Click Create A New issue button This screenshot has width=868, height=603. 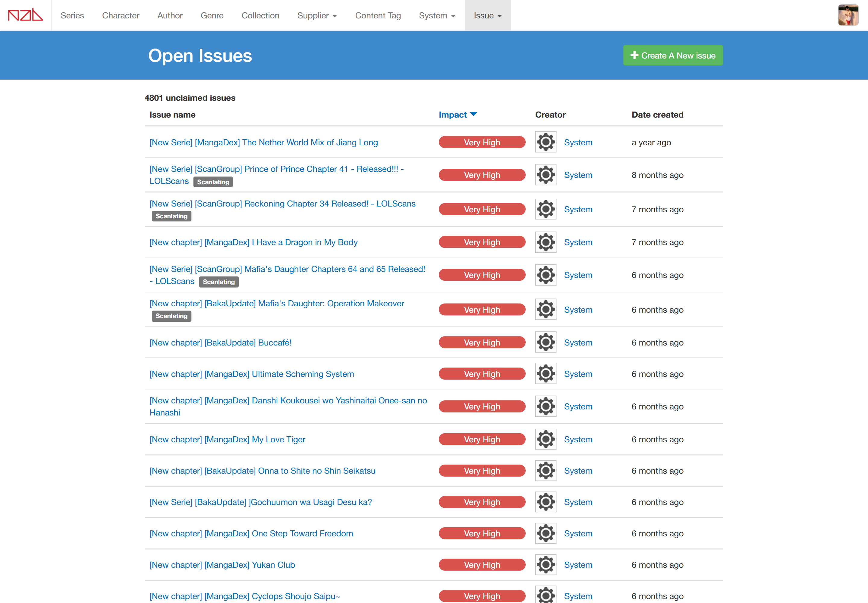pyautogui.click(x=673, y=55)
